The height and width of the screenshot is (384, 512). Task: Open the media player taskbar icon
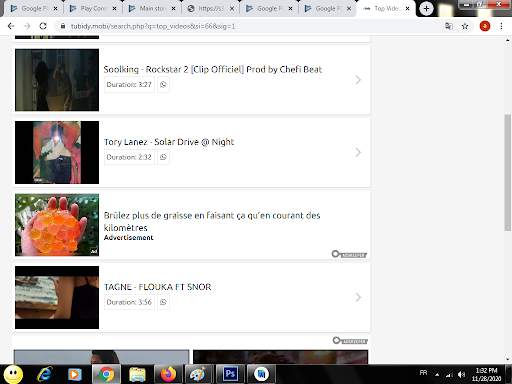(x=75, y=374)
